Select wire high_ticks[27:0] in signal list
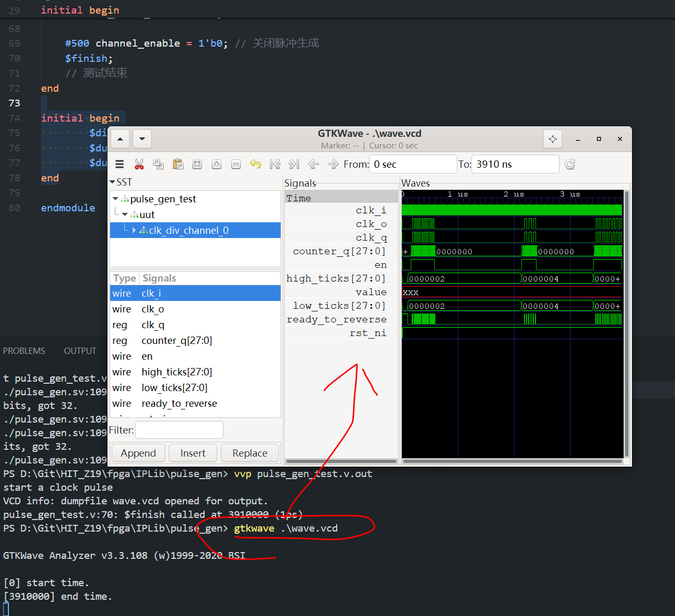The image size is (675, 616). pos(195,372)
